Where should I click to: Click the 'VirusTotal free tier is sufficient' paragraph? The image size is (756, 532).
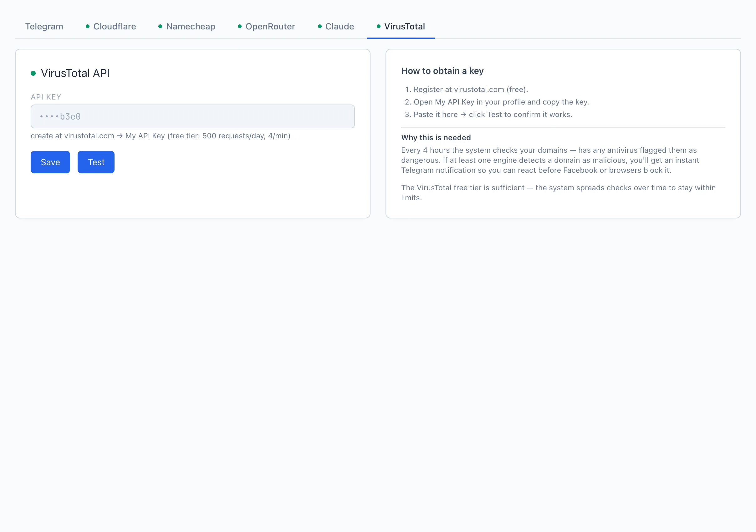pos(559,192)
